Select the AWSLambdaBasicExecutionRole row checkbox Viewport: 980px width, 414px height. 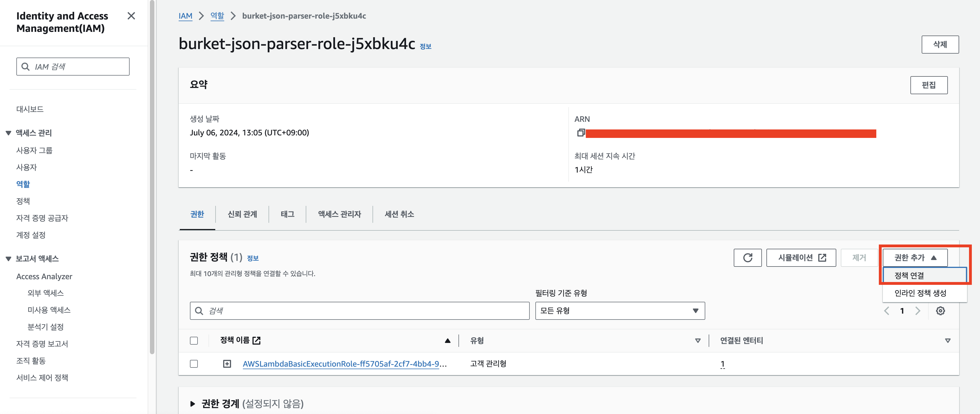[x=194, y=364]
